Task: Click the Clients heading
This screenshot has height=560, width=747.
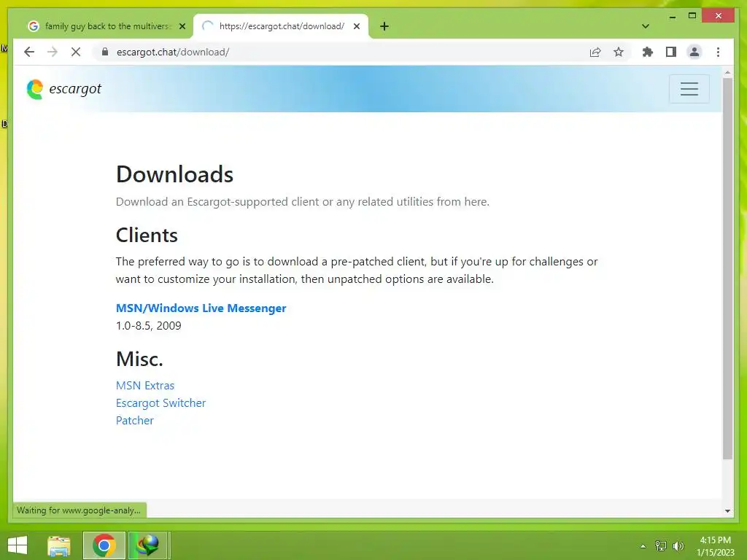Action: tap(147, 236)
